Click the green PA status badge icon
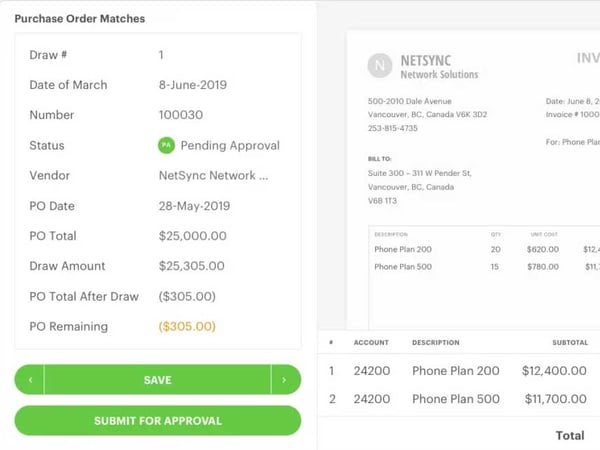This screenshot has height=450, width=600. [x=166, y=145]
